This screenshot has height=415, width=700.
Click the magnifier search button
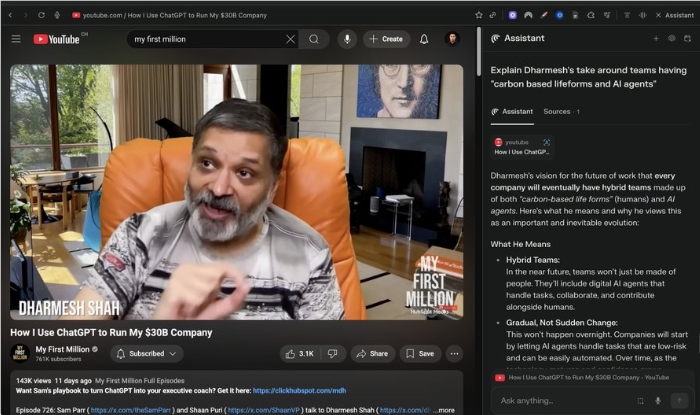click(x=314, y=39)
